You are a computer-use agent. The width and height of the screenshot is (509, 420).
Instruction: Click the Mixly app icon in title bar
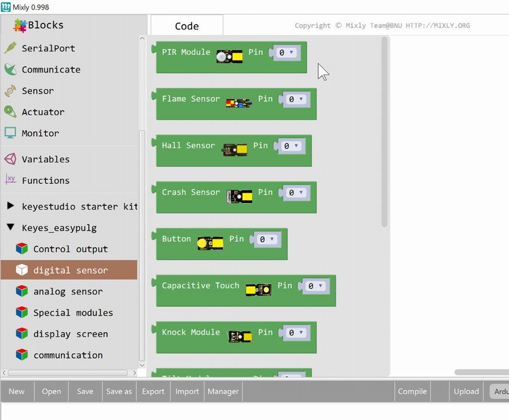pyautogui.click(x=6, y=7)
